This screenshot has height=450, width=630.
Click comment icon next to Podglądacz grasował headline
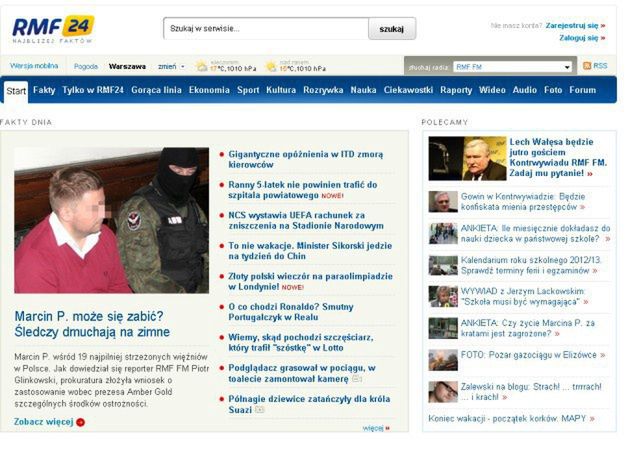click(357, 379)
